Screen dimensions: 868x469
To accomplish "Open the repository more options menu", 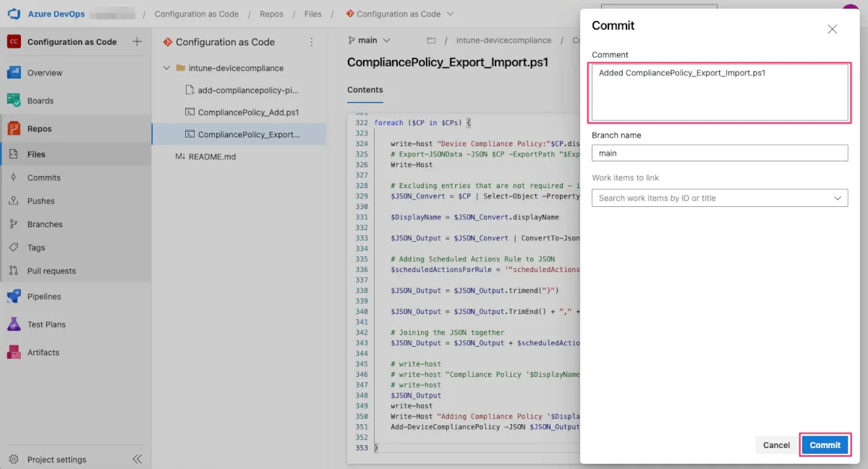I will [x=312, y=42].
